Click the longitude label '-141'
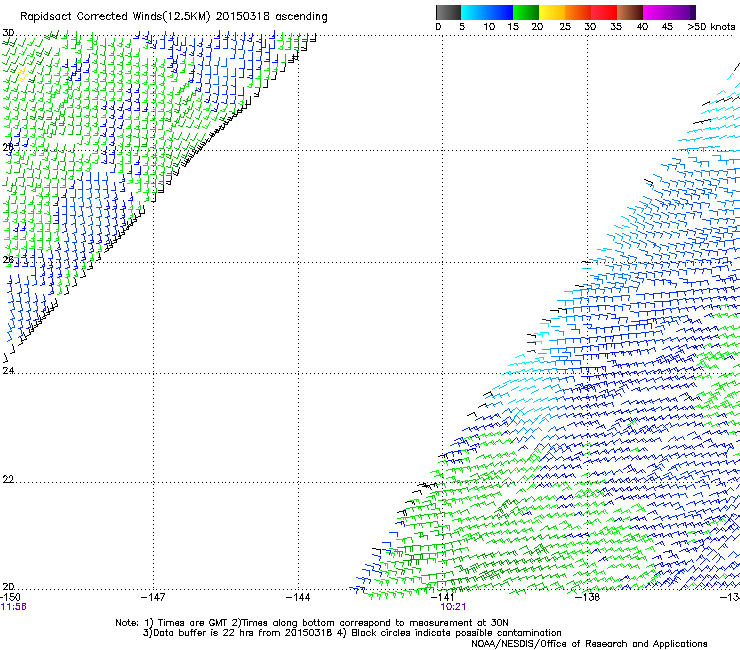 tap(442, 597)
